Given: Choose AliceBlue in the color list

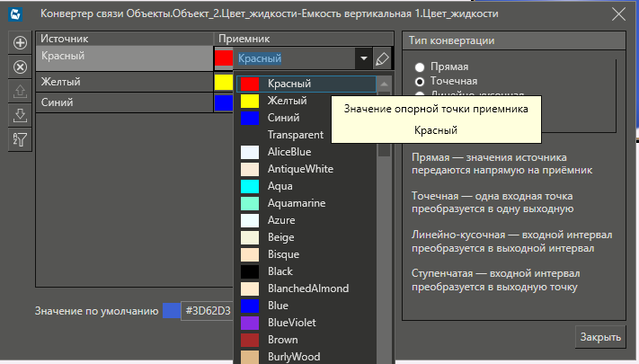Looking at the screenshot, I should pyautogui.click(x=306, y=152).
